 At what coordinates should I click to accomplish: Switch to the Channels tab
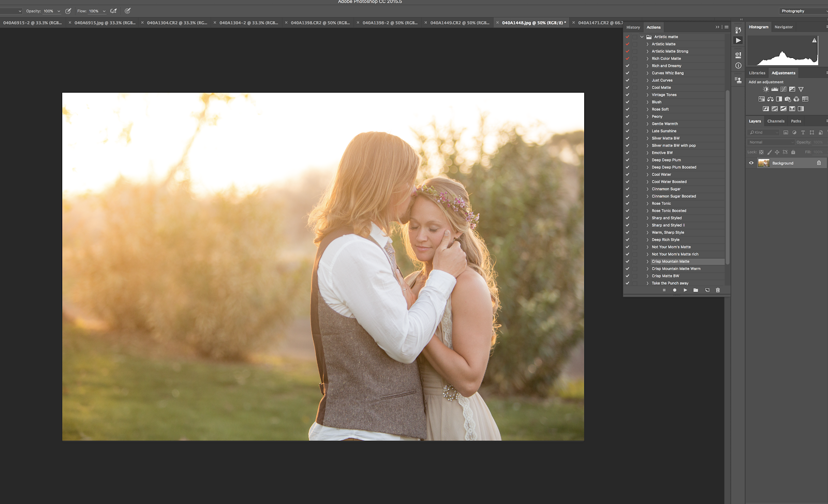point(776,121)
